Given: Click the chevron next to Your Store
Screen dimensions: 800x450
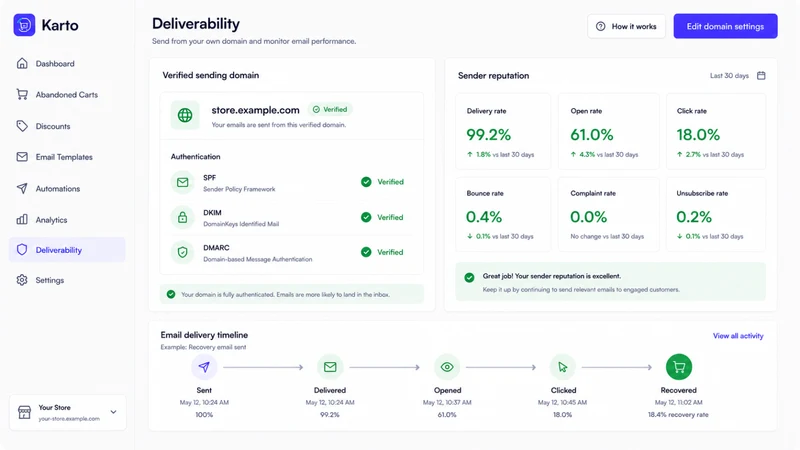Looking at the screenshot, I should click(113, 412).
